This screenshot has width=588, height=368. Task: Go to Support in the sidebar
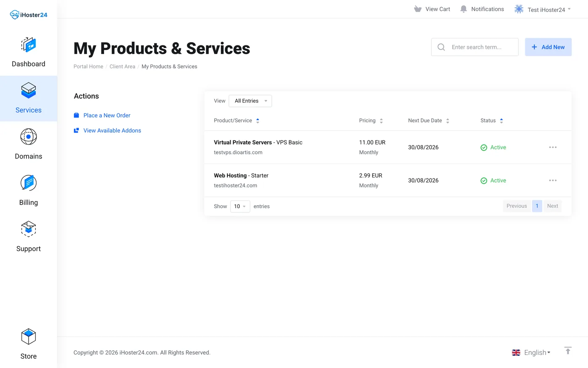pos(29,249)
